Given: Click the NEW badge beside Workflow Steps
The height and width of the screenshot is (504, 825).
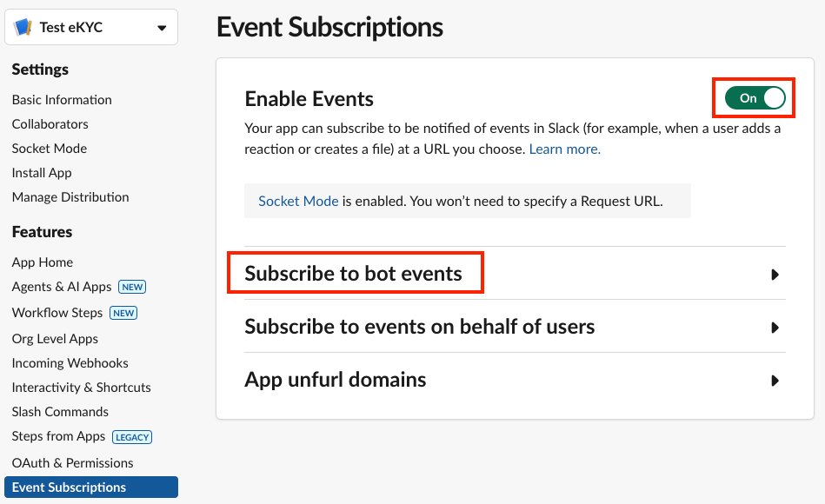Looking at the screenshot, I should pyautogui.click(x=123, y=313).
